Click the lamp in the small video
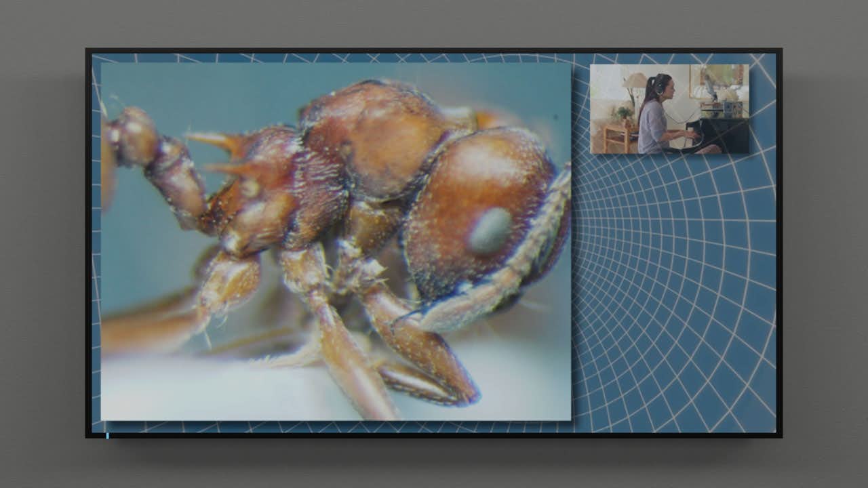 (x=635, y=83)
